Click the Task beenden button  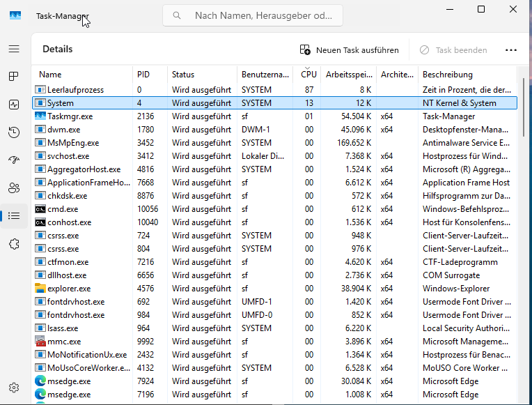click(453, 50)
